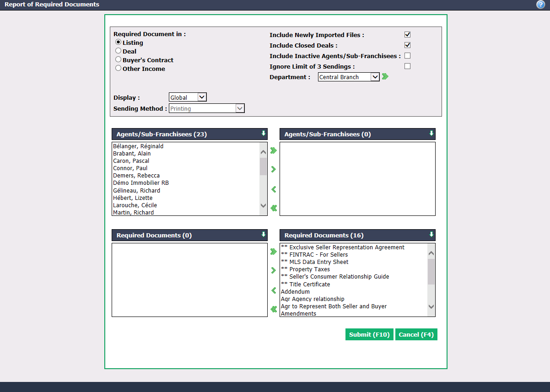Move selected agent to right list
Image resolution: width=550 pixels, height=392 pixels.
tap(274, 169)
